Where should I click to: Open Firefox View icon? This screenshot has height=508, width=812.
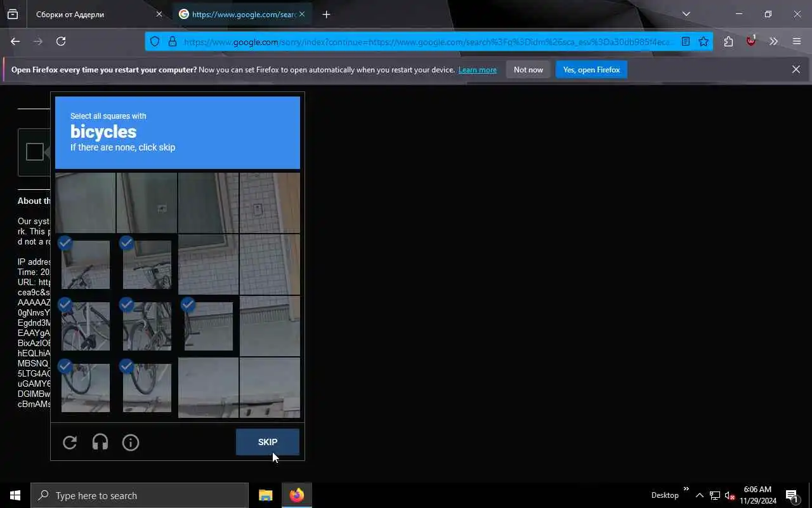[x=13, y=14]
